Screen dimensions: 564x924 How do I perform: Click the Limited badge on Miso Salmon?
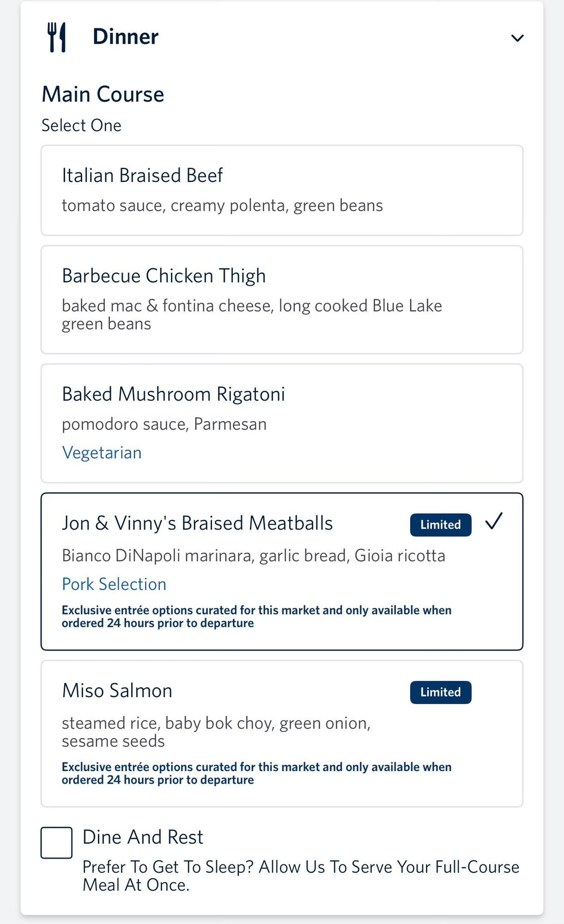[441, 692]
